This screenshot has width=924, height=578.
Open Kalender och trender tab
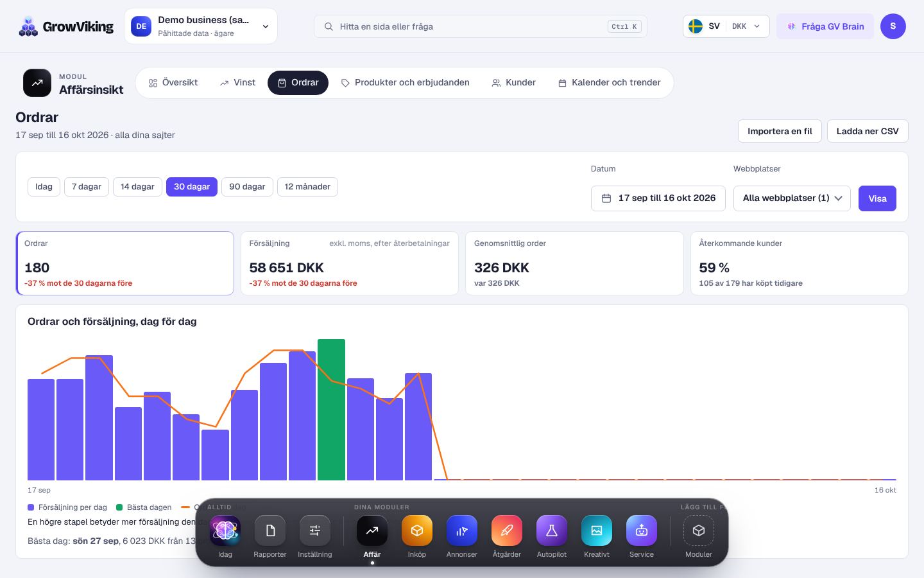click(609, 83)
